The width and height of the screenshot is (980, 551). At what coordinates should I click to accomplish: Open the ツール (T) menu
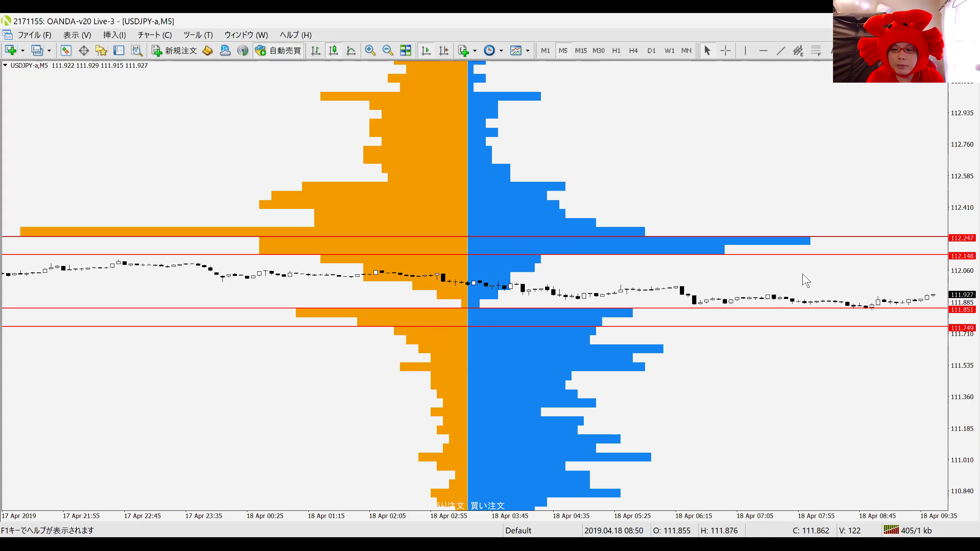(198, 35)
